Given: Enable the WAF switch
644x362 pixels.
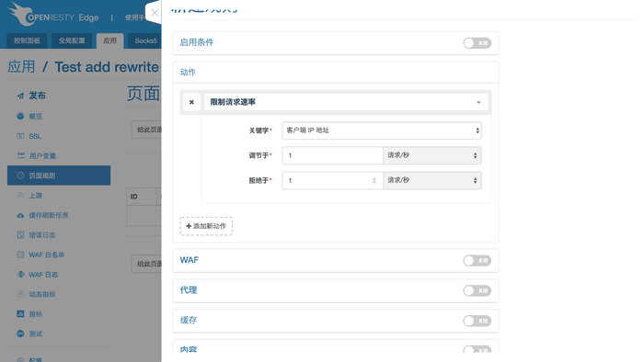Looking at the screenshot, I should click(477, 260).
